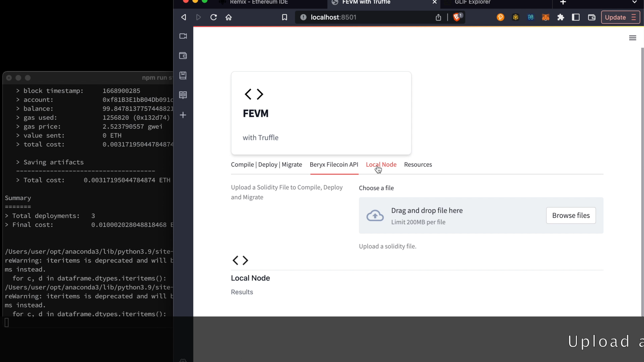Open the video call icon in the sidebar
This screenshot has height=362, width=644.
coord(183,36)
